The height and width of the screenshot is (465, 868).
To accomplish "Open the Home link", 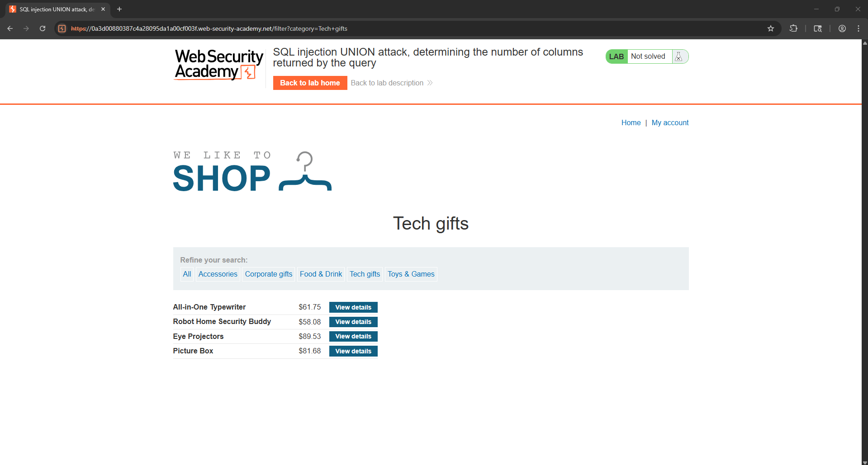I will click(631, 122).
